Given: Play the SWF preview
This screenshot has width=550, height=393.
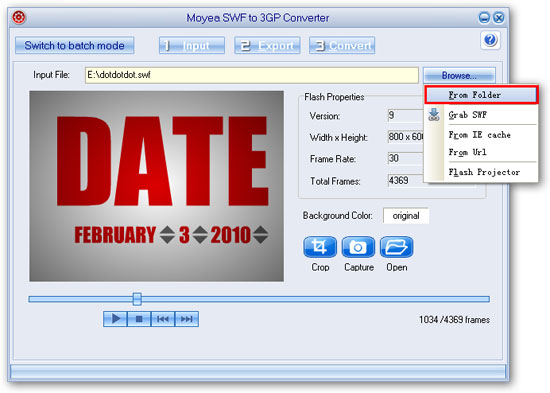Looking at the screenshot, I should pos(115,319).
